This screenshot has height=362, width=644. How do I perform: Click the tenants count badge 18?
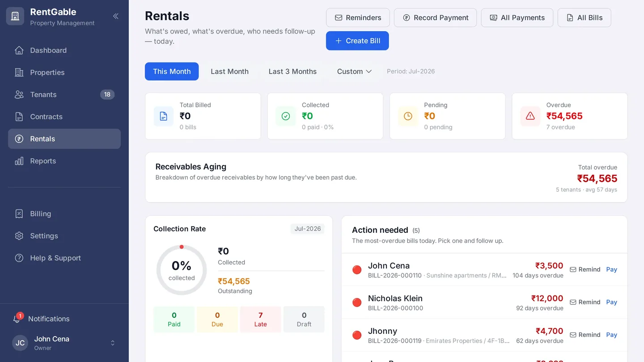point(107,94)
